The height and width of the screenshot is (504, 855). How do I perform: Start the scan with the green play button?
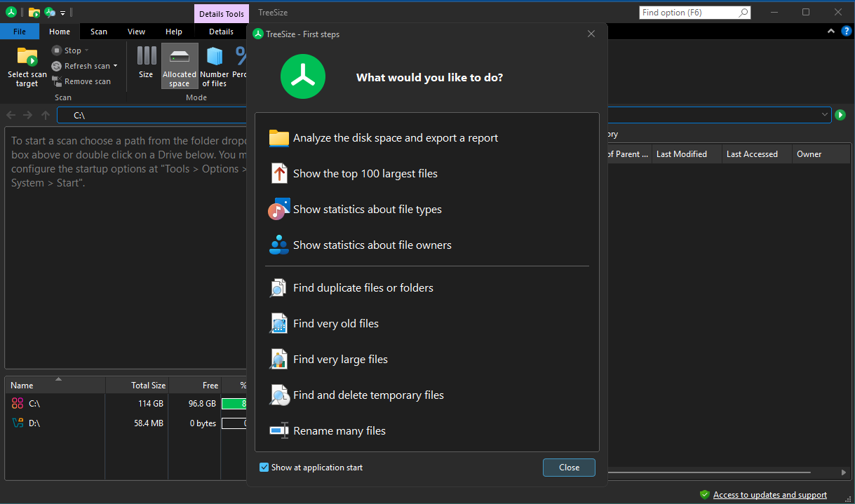(840, 114)
